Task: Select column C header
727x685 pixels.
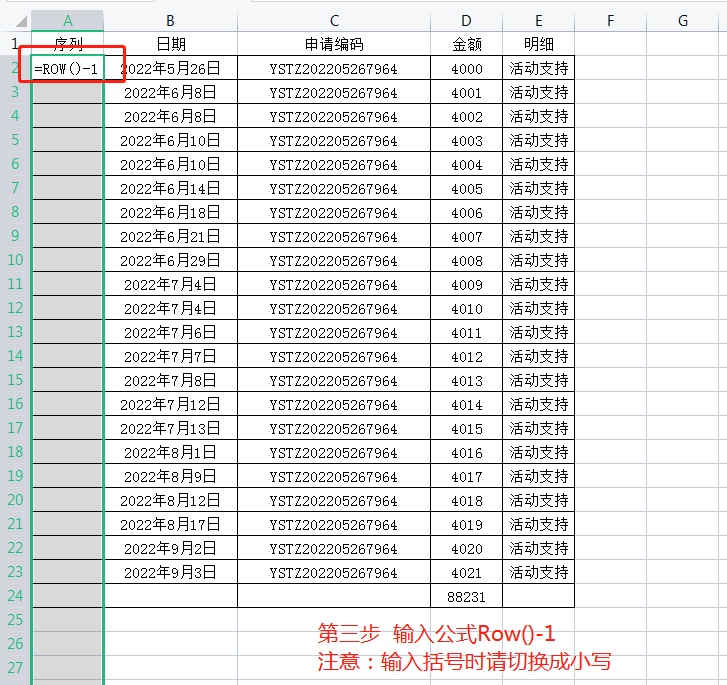Action: coord(334,21)
